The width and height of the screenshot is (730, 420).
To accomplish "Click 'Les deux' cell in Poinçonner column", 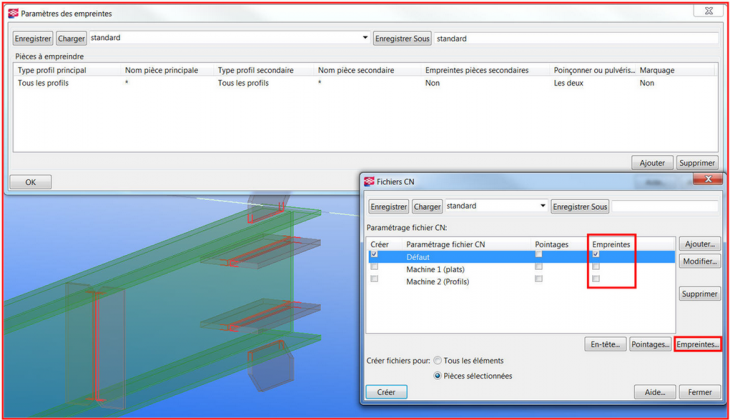I will pyautogui.click(x=568, y=83).
